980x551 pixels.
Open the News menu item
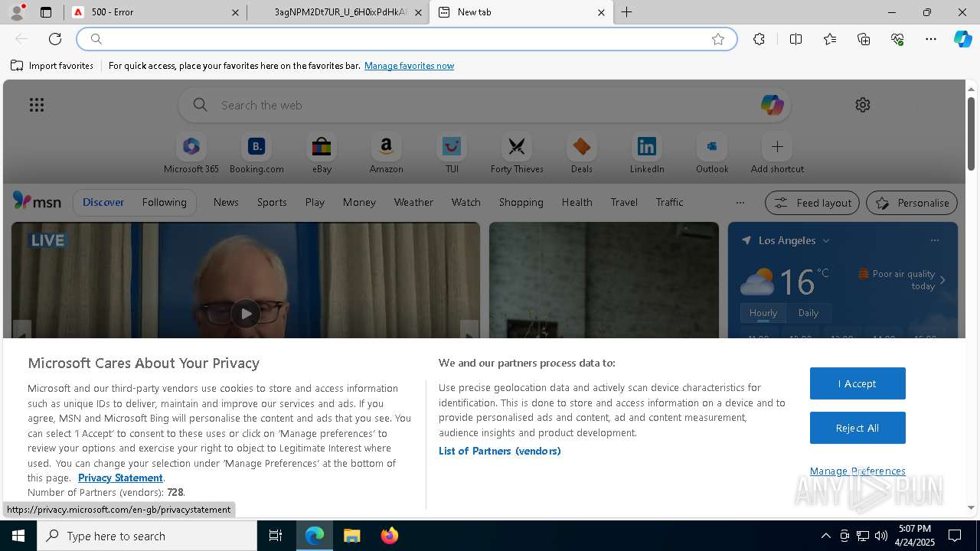point(226,202)
